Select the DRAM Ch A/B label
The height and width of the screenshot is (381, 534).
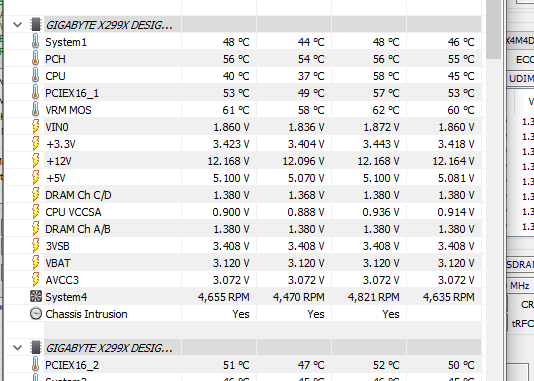pyautogui.click(x=78, y=229)
